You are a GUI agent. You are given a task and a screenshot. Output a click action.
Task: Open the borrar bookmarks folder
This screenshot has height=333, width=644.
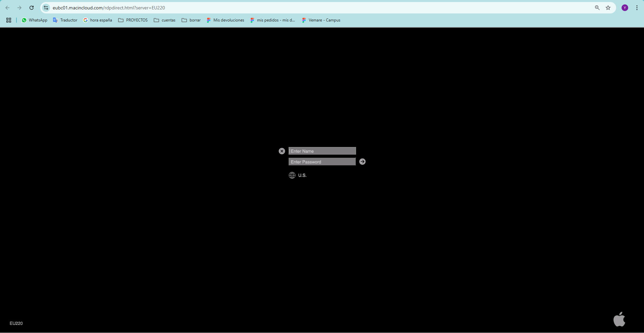[x=191, y=20]
